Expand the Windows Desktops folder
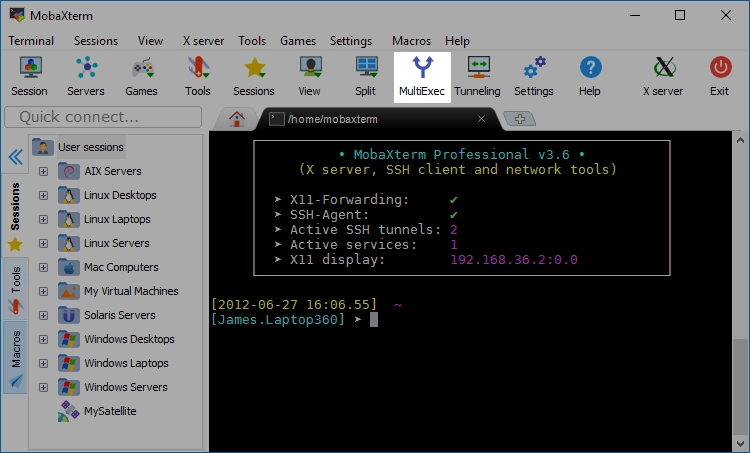 click(x=44, y=339)
